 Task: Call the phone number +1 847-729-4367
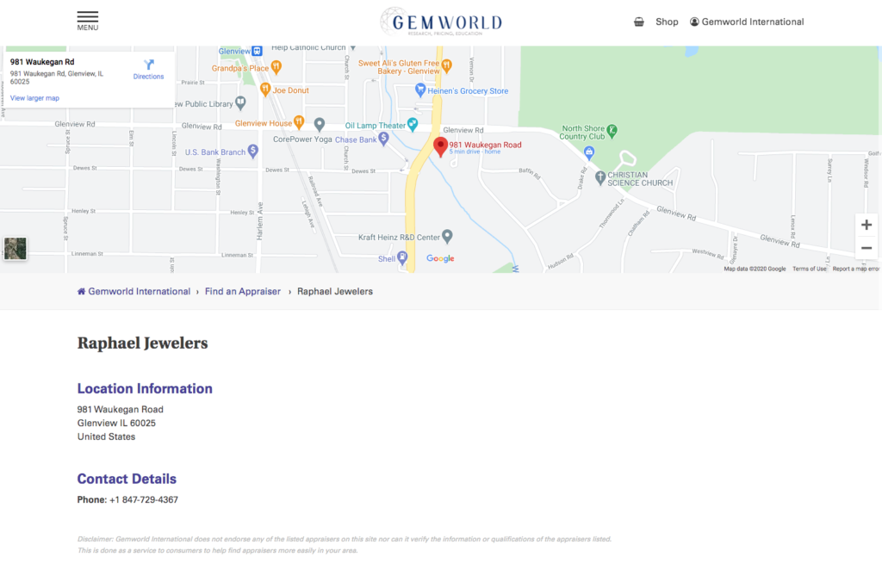pyautogui.click(x=143, y=499)
